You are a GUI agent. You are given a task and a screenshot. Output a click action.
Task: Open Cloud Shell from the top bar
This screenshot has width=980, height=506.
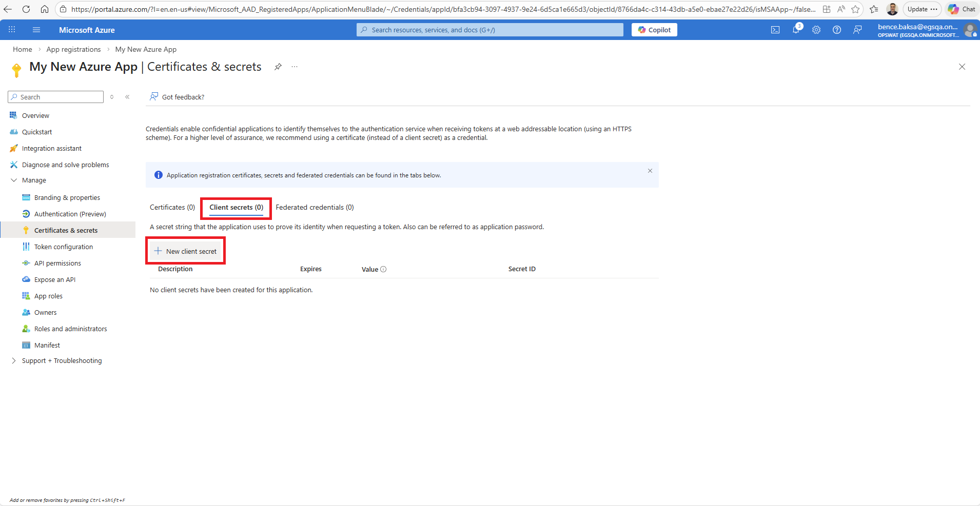(x=775, y=30)
